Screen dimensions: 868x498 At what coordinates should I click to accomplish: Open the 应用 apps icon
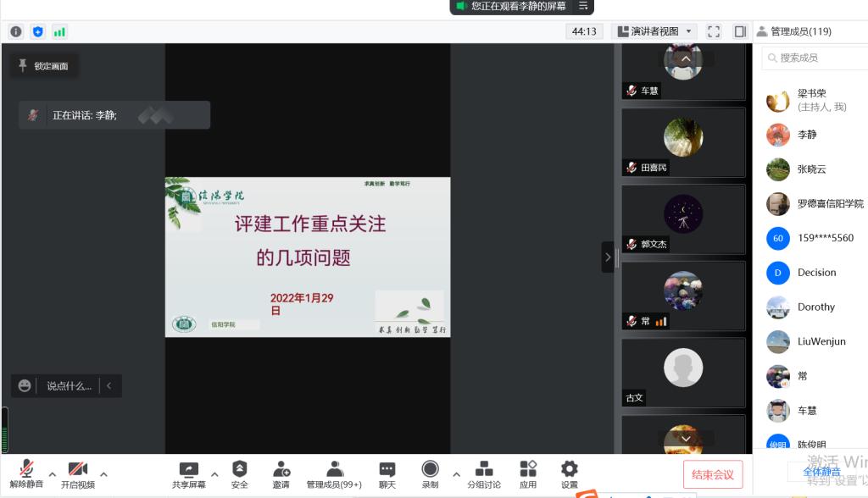(528, 474)
